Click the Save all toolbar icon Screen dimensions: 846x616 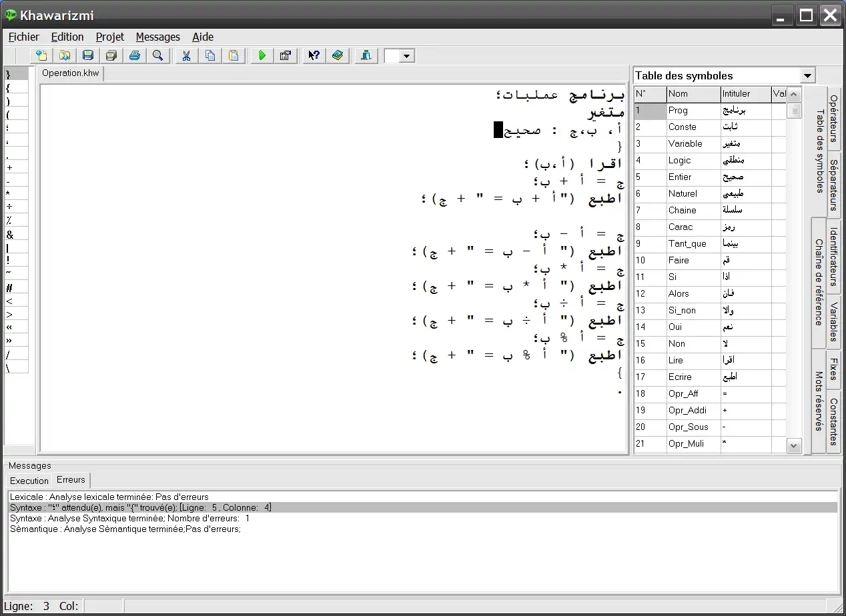(111, 56)
